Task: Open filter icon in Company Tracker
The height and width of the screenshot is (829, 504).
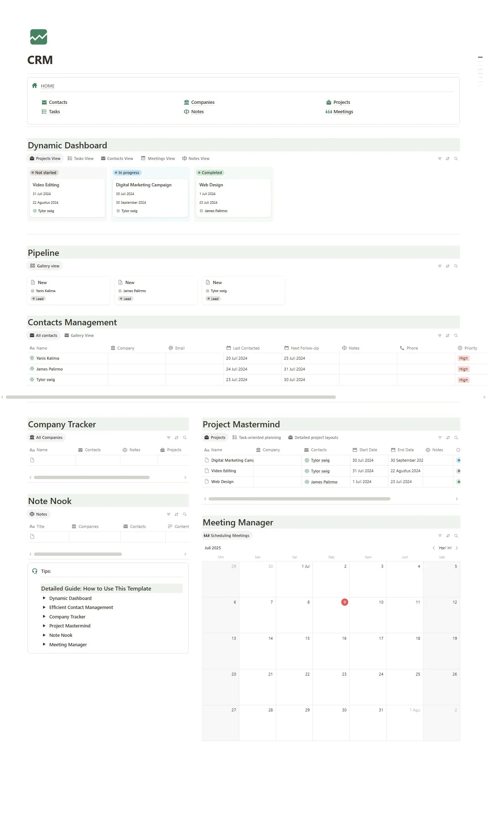Action: coord(168,437)
